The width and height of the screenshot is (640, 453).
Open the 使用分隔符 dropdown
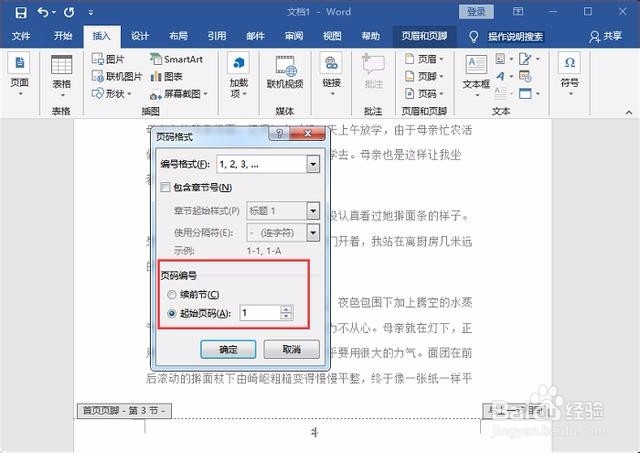pos(313,233)
